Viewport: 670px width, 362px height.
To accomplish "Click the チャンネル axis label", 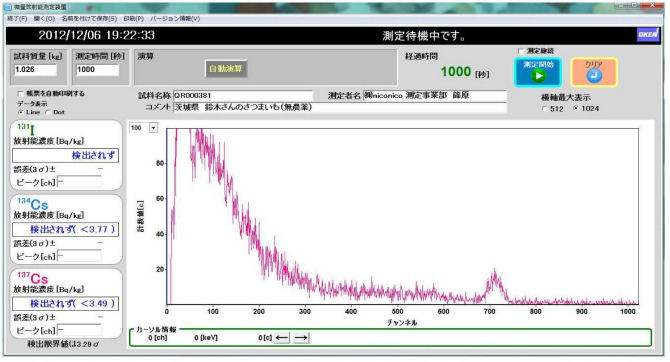I will coord(402,323).
